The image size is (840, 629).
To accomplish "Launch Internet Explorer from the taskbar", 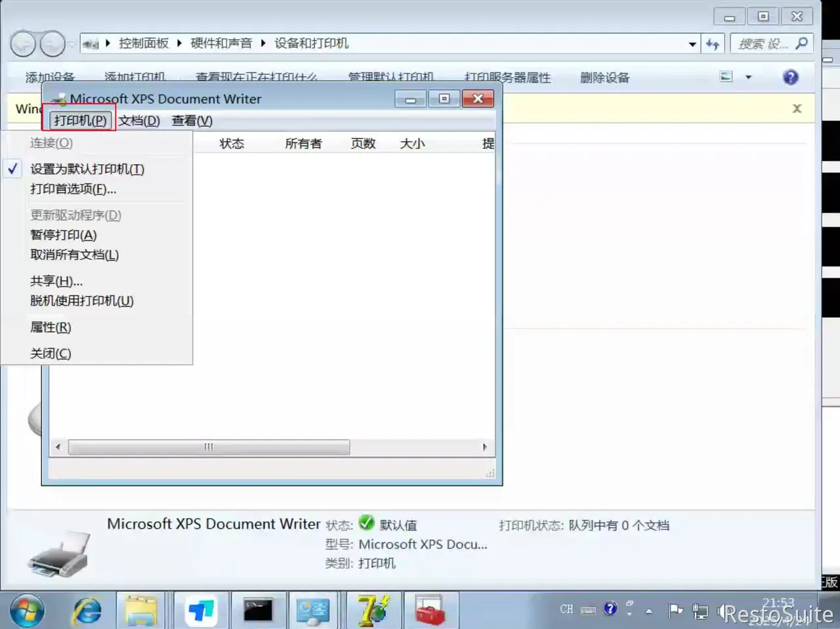I will (x=87, y=611).
